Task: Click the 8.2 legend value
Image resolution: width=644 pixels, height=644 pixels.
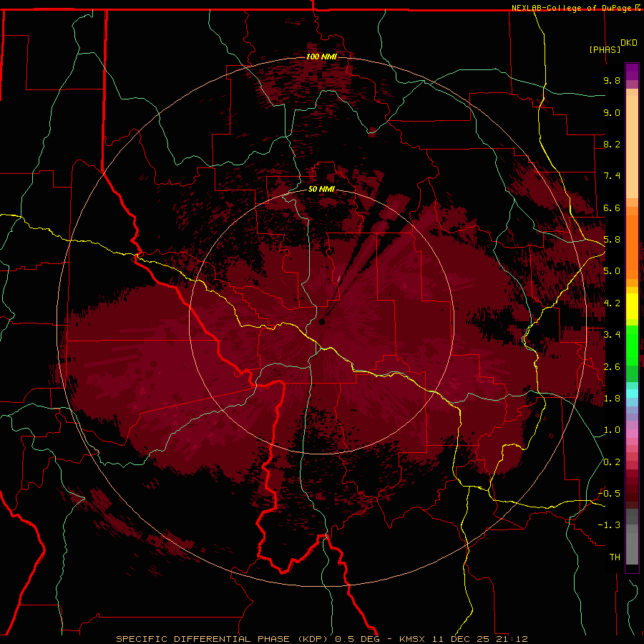Action: tap(612, 144)
